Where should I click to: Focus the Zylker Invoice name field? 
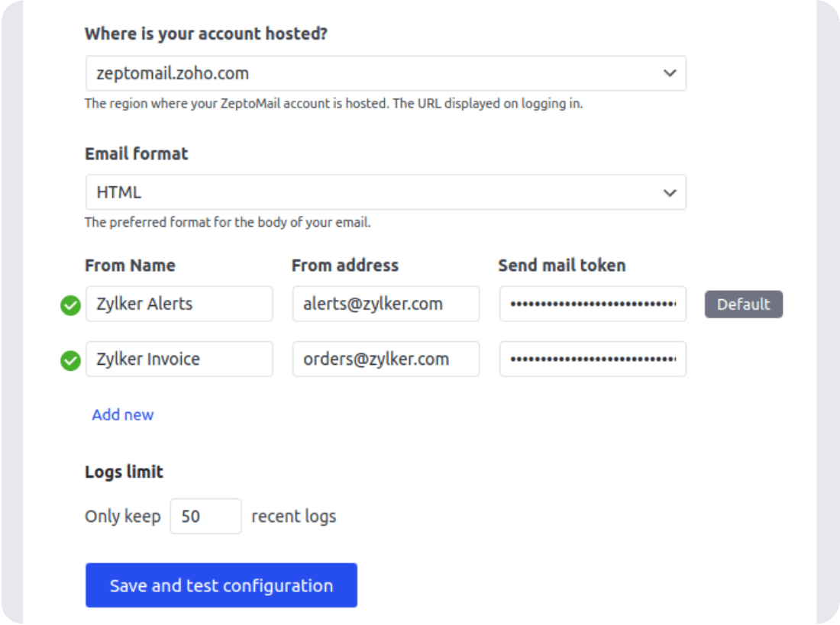(x=179, y=359)
